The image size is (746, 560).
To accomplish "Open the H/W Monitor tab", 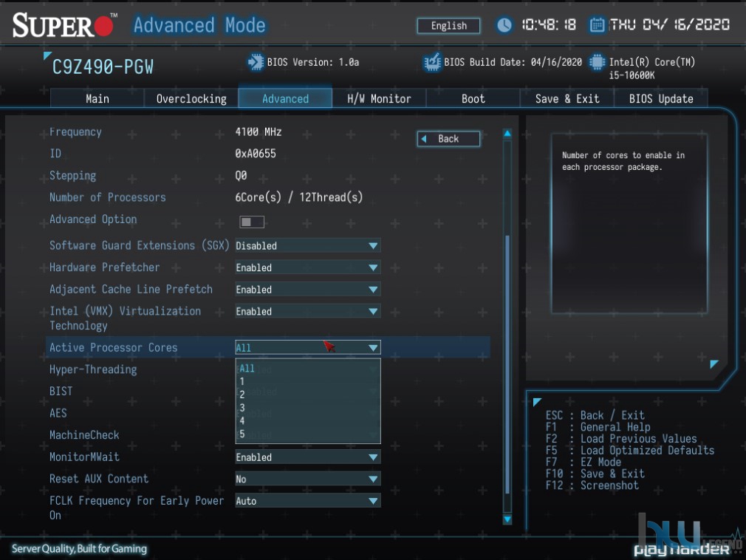I will (x=379, y=98).
